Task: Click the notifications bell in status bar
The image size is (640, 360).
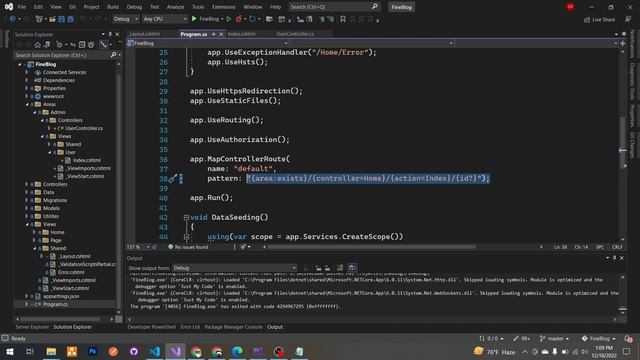Action: [629, 338]
